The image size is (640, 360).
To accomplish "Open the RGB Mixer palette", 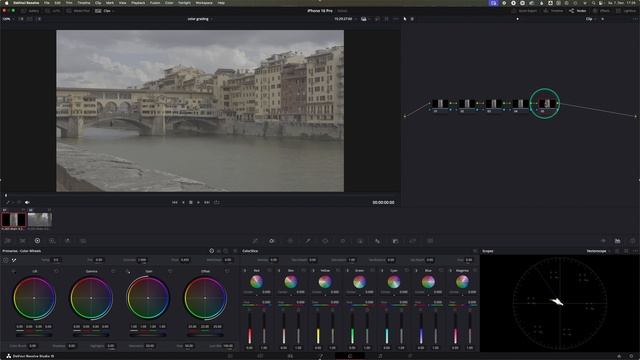I will point(68,241).
